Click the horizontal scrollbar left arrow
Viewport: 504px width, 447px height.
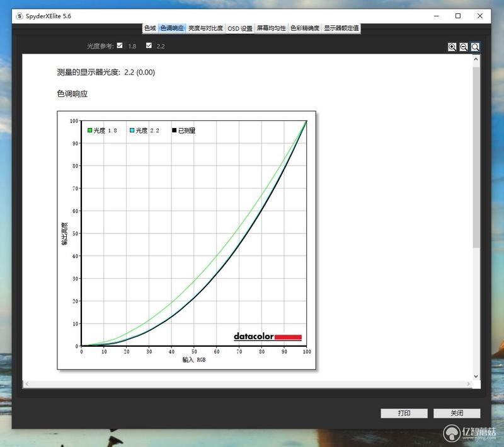pyautogui.click(x=27, y=384)
